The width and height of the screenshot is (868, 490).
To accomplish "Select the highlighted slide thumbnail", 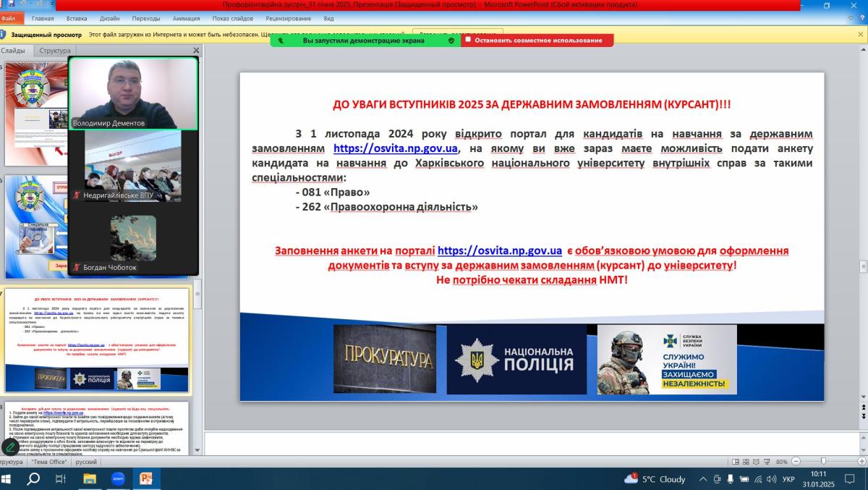I will point(96,340).
